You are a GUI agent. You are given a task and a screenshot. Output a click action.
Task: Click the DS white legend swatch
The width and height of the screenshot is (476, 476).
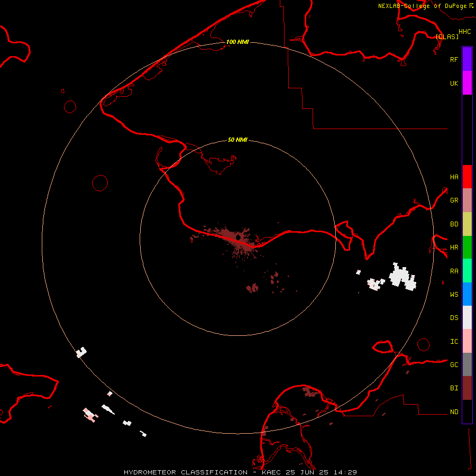click(467, 317)
